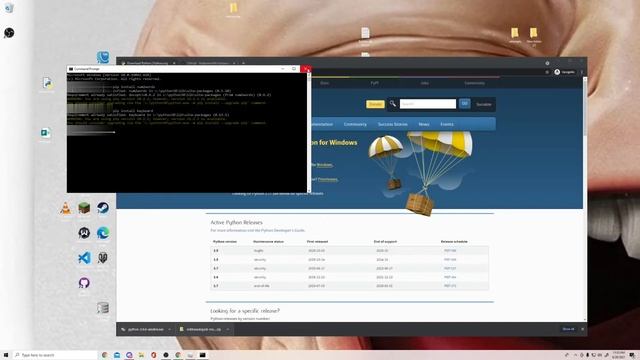The image size is (640, 360).
Task: Open the Community navigation menu
Action: [355, 124]
